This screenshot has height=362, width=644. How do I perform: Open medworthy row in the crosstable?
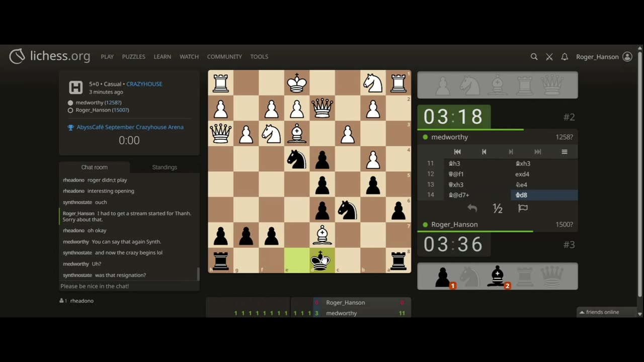[x=308, y=313]
